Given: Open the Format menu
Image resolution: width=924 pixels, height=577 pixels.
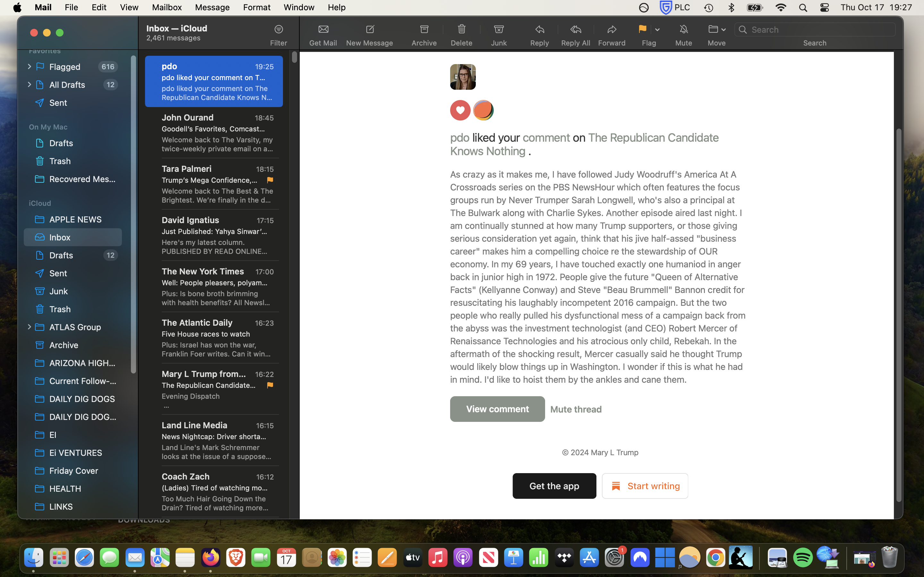Looking at the screenshot, I should [257, 7].
